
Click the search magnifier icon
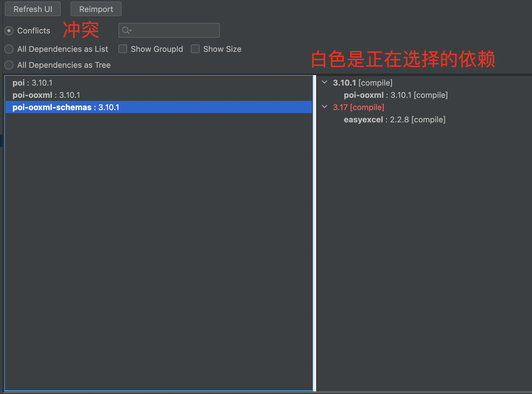pos(126,30)
